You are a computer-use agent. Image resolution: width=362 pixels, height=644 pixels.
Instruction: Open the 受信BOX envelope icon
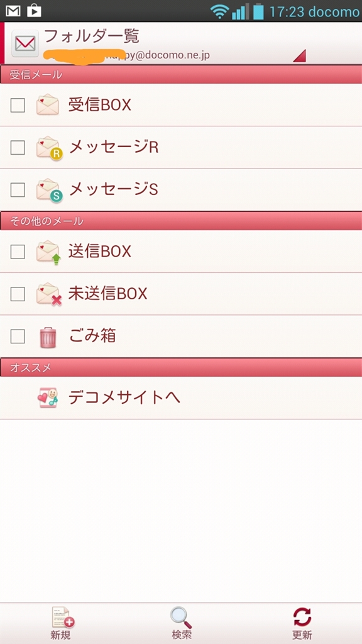[48, 104]
